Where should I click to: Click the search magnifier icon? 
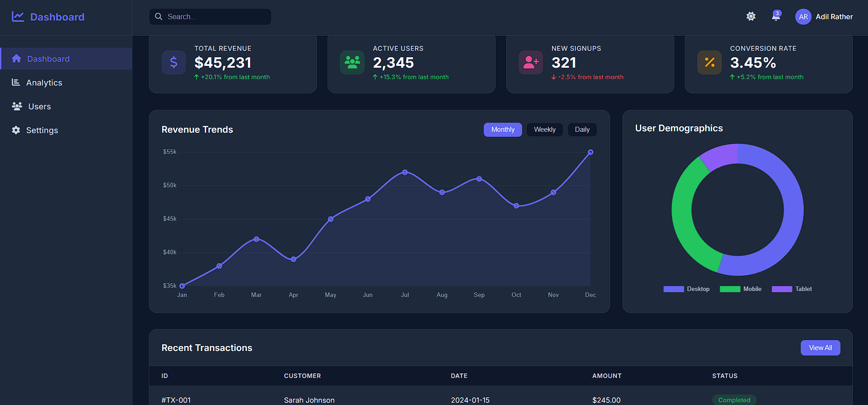158,16
